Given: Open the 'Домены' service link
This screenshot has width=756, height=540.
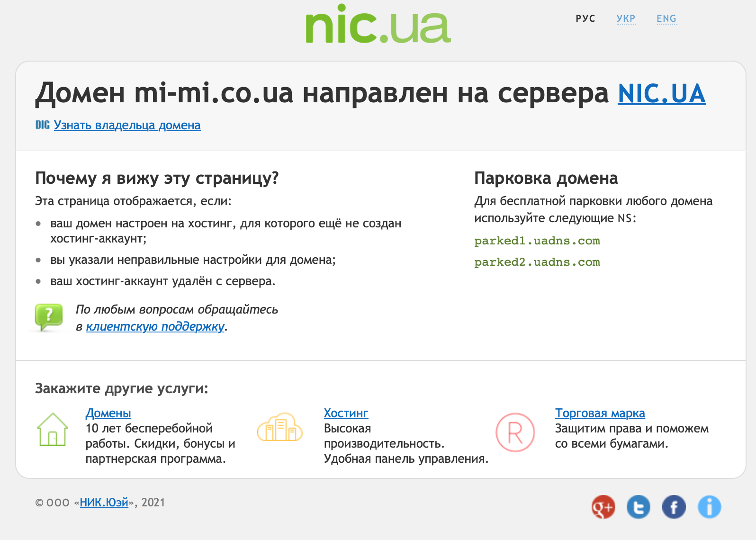Looking at the screenshot, I should 108,413.
